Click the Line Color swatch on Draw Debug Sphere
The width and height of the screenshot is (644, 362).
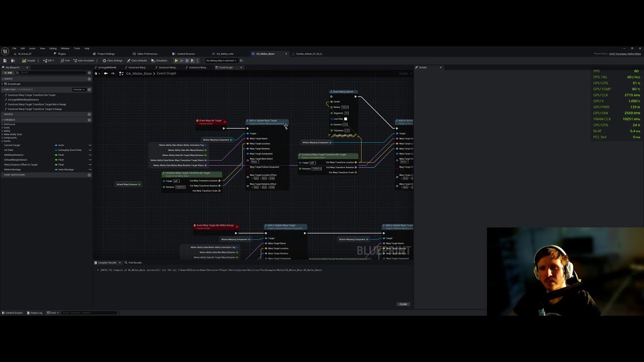(345, 119)
